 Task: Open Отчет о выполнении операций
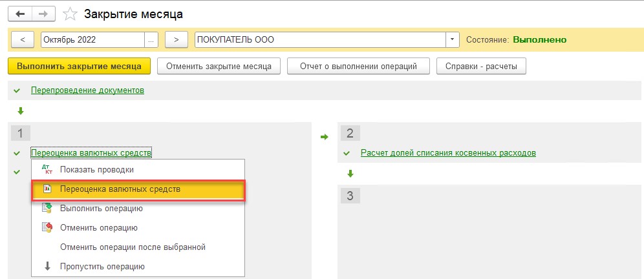tap(358, 66)
